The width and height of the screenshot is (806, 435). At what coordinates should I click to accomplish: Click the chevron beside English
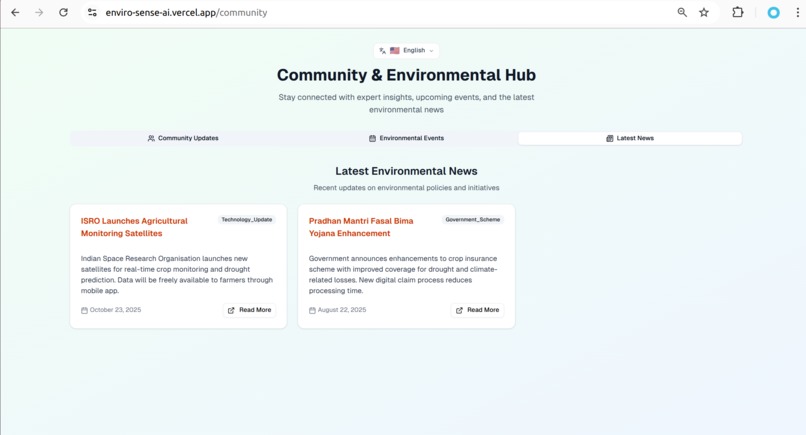coord(431,51)
